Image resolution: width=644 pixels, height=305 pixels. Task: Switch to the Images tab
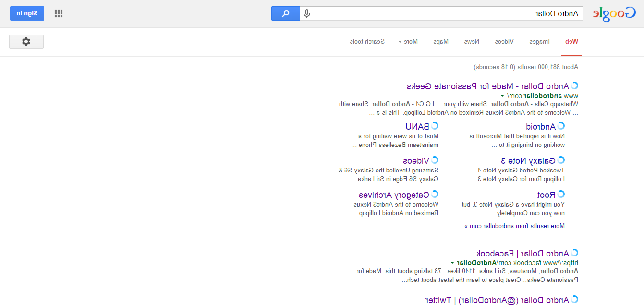coord(540,42)
